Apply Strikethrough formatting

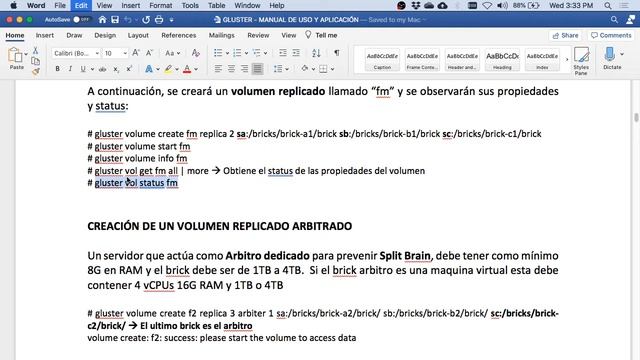point(102,69)
